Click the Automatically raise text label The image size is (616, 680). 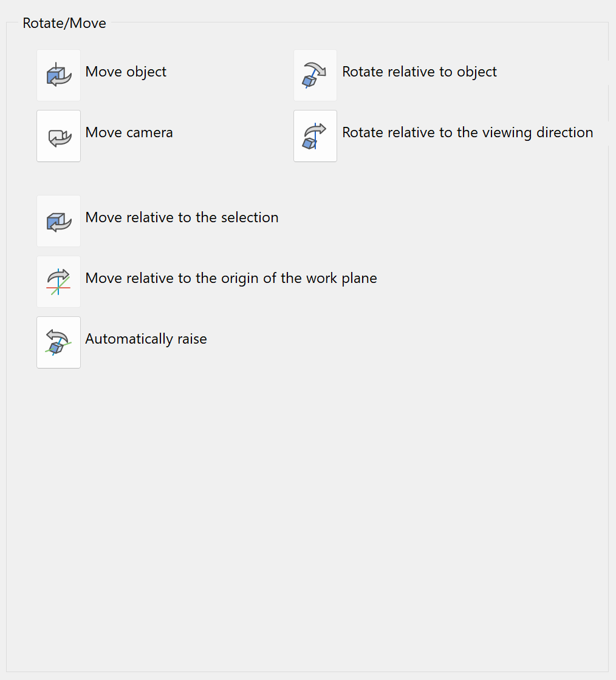[146, 339]
